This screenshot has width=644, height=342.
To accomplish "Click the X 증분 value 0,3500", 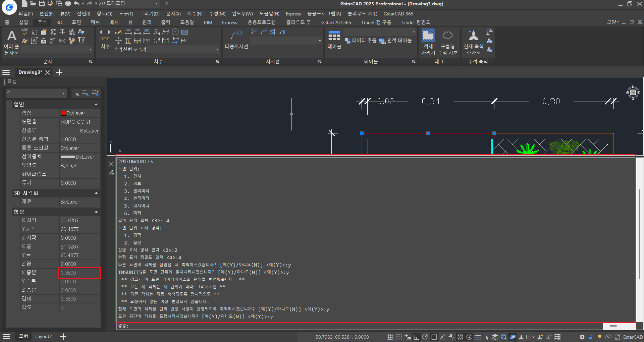I will click(x=80, y=273).
